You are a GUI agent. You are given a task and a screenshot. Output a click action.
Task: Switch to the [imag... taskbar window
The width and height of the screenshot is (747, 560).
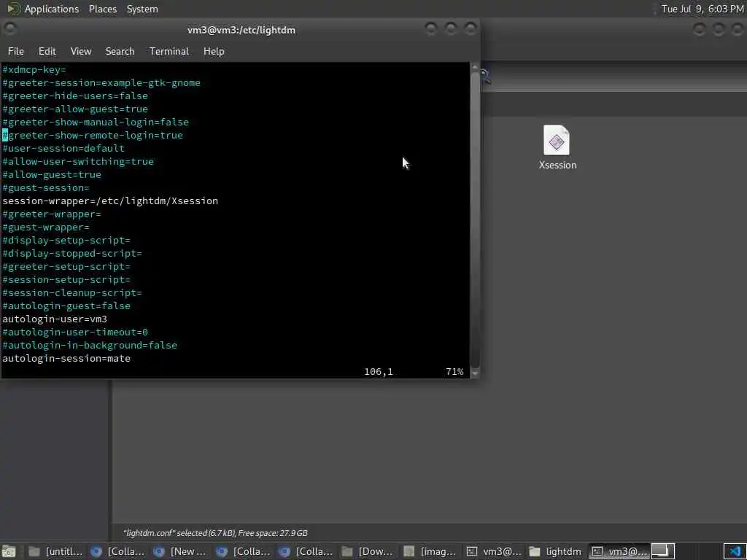tap(430, 551)
